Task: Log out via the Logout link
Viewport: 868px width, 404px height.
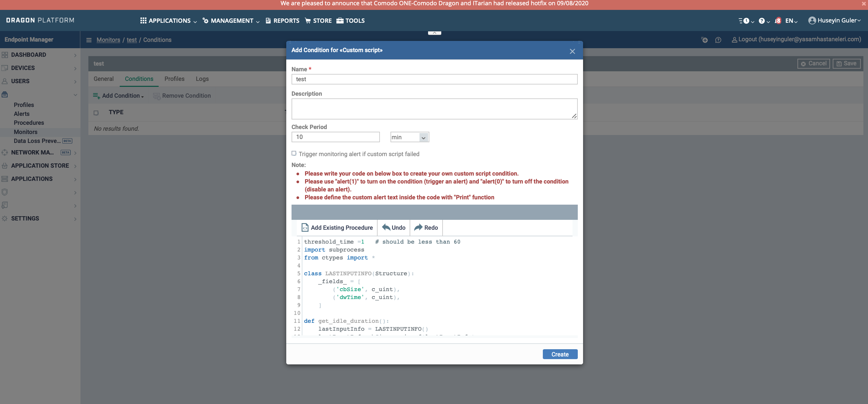Action: click(x=796, y=39)
